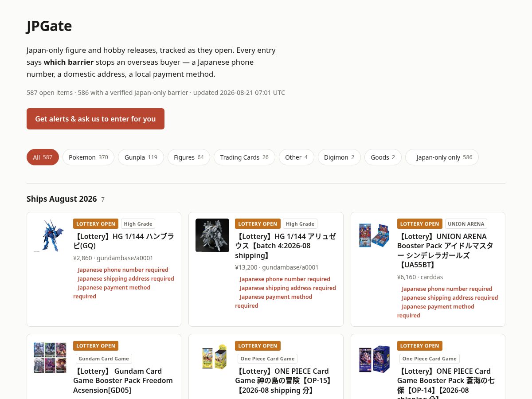Filter by Digimon 2
Viewport: 532px width, 399px height.
(x=339, y=157)
